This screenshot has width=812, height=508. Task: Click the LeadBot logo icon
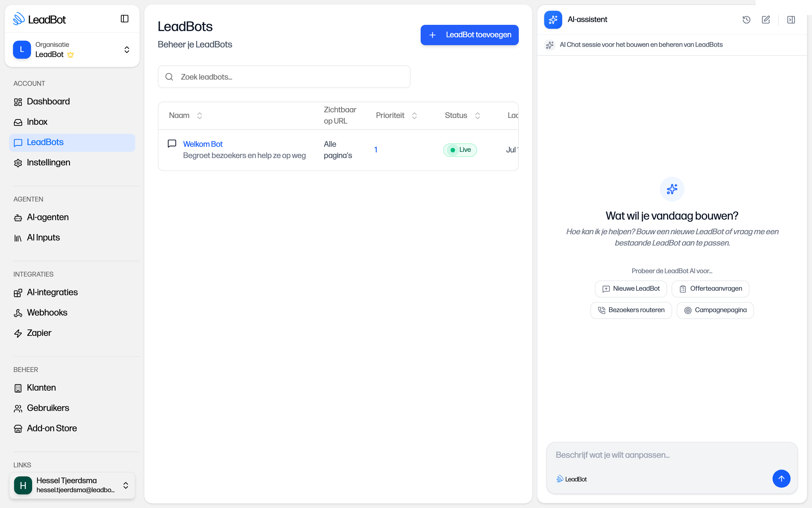(19, 19)
